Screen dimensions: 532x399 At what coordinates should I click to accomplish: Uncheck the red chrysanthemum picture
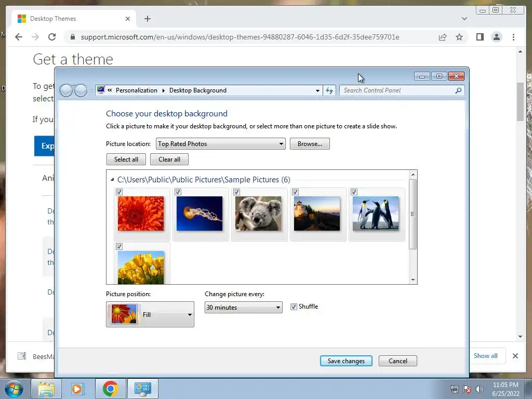[x=119, y=192]
